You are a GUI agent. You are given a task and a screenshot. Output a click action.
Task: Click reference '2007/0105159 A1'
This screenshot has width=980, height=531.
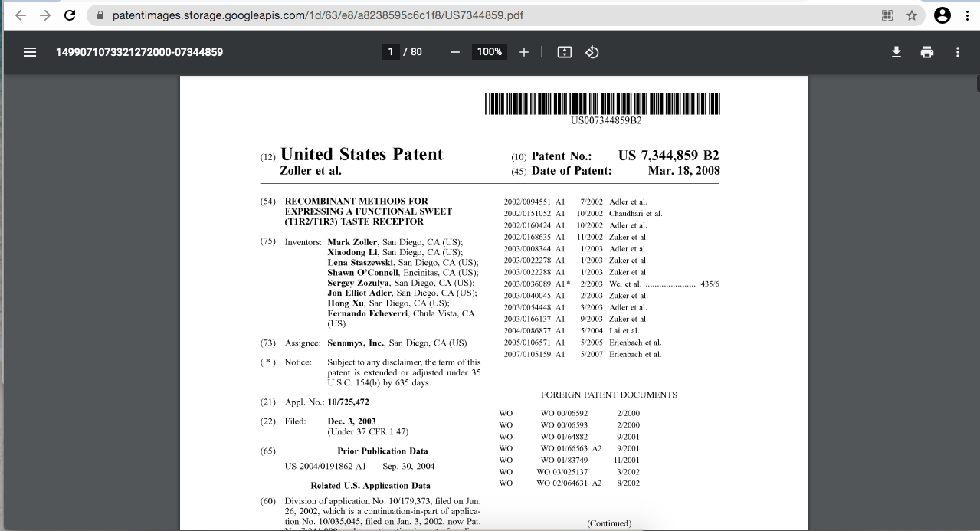[534, 355]
